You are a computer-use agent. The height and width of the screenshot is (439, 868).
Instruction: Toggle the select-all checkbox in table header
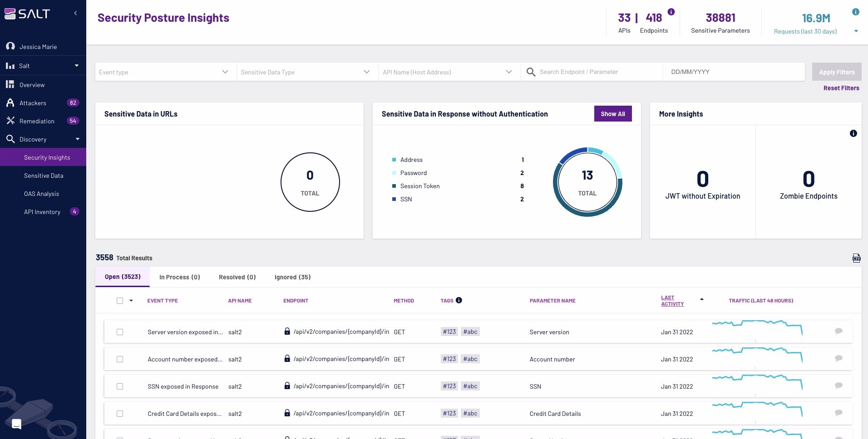click(120, 301)
